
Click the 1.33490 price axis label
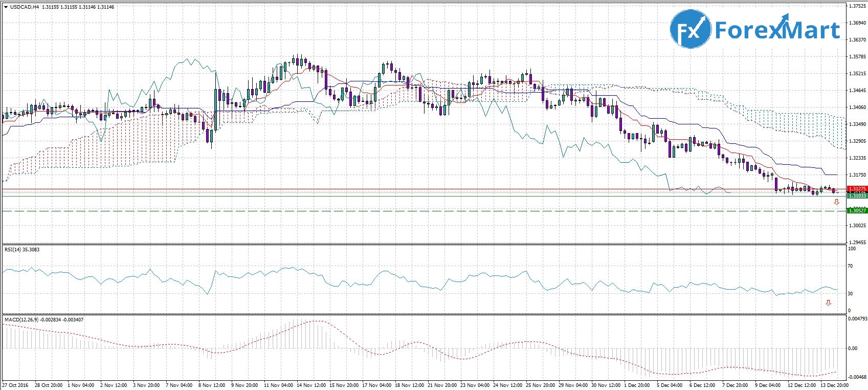point(857,124)
